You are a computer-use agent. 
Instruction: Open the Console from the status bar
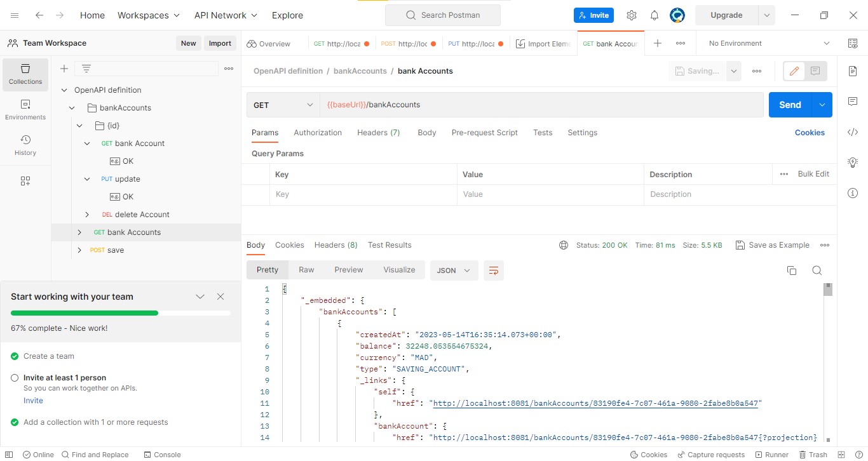click(x=162, y=455)
